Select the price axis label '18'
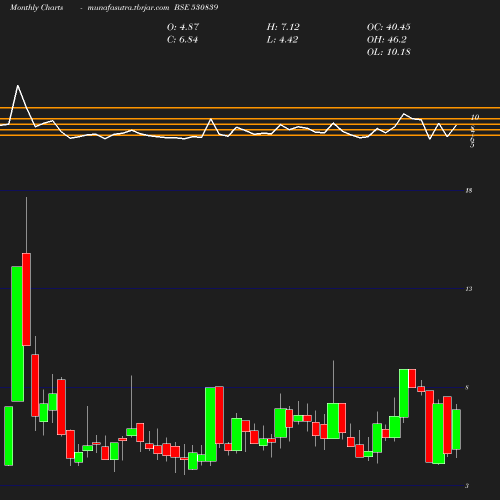 pyautogui.click(x=469, y=191)
